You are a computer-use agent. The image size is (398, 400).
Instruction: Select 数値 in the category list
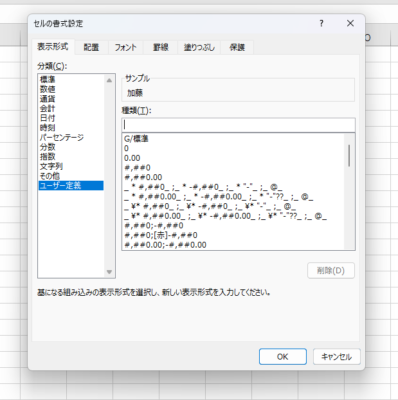click(x=71, y=89)
